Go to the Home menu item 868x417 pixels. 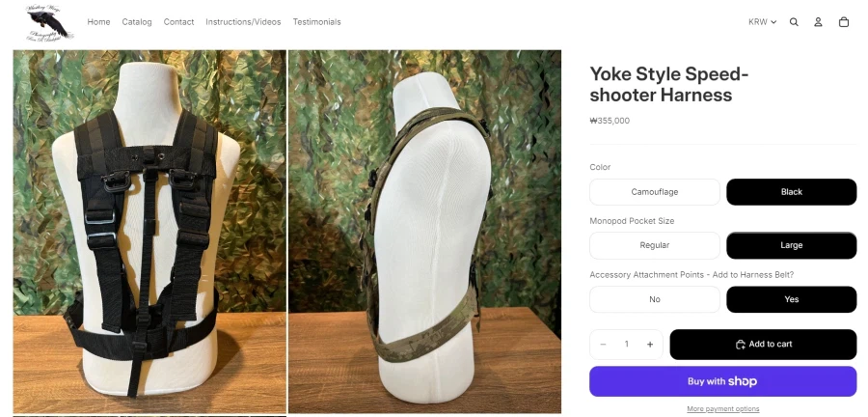click(98, 22)
